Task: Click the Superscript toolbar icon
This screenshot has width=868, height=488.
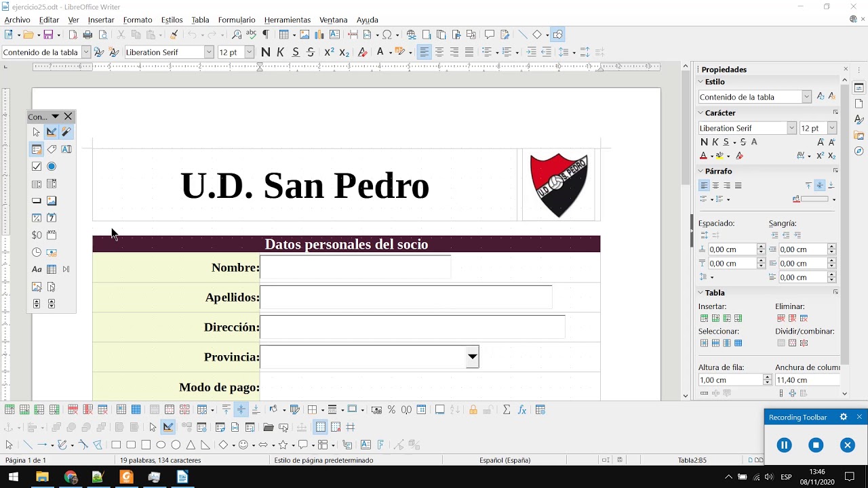Action: (x=330, y=52)
